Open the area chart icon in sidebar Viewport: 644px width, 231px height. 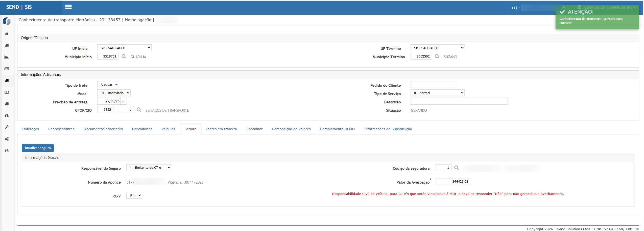[7, 57]
